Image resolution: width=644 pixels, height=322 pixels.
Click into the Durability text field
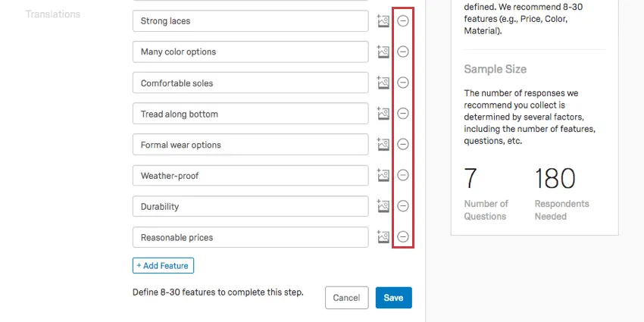[x=250, y=206]
